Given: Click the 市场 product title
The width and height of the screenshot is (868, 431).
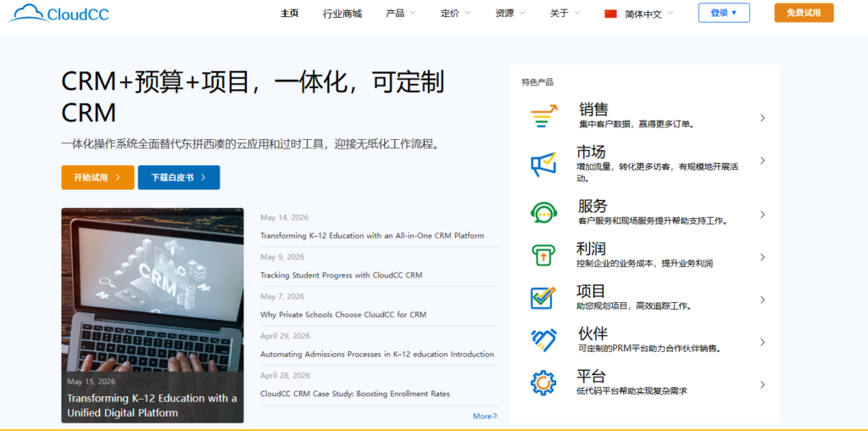Looking at the screenshot, I should point(591,151).
